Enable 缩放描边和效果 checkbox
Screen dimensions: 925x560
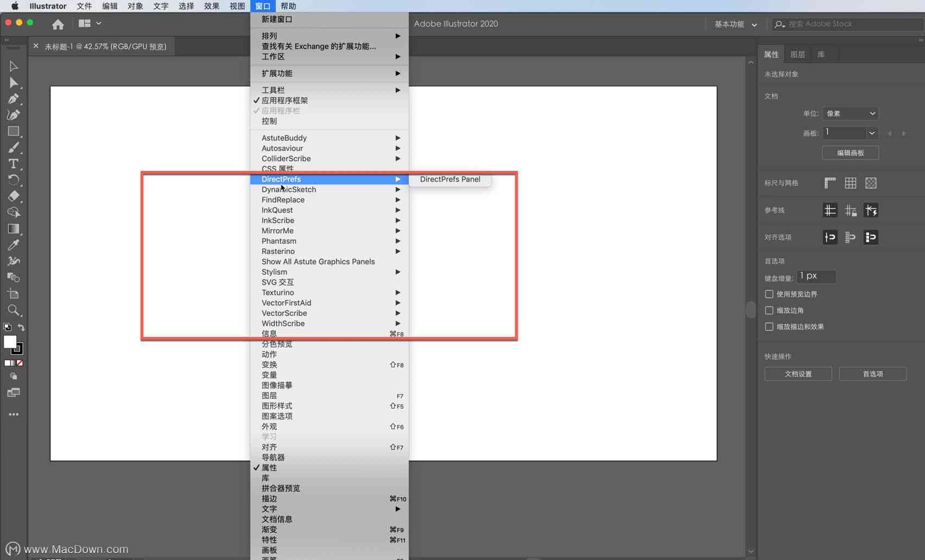coord(769,327)
